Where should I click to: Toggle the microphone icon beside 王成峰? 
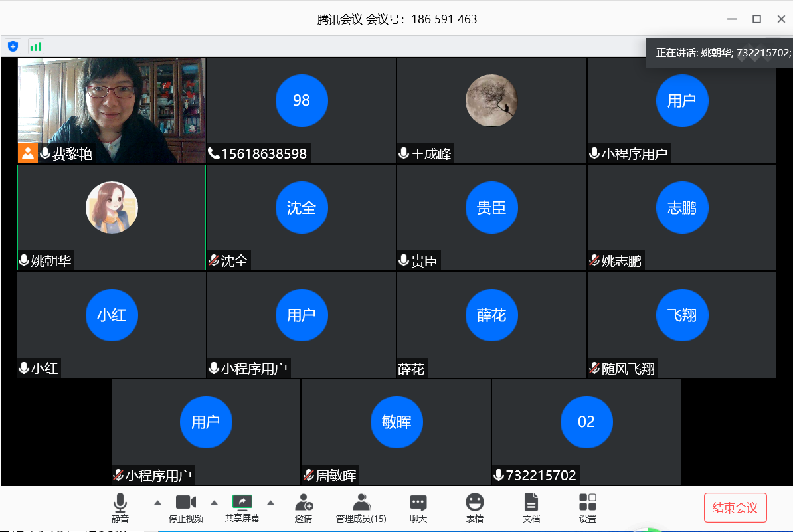coord(403,153)
